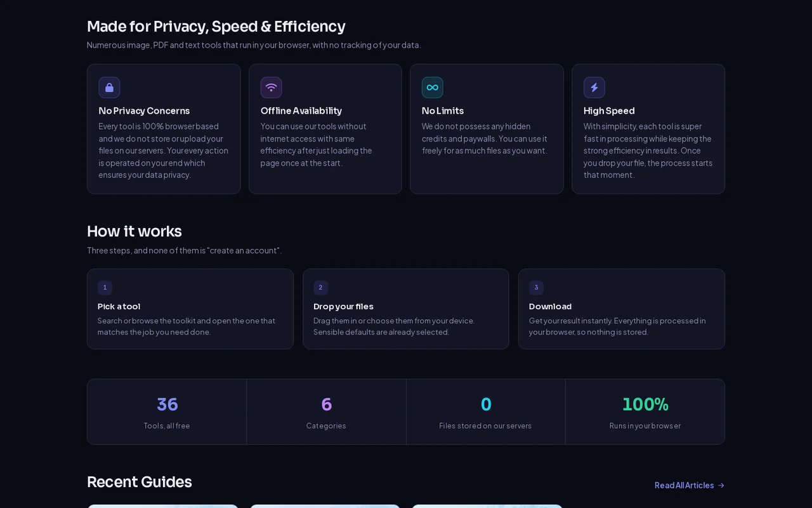Click the How it works heading

134,231
